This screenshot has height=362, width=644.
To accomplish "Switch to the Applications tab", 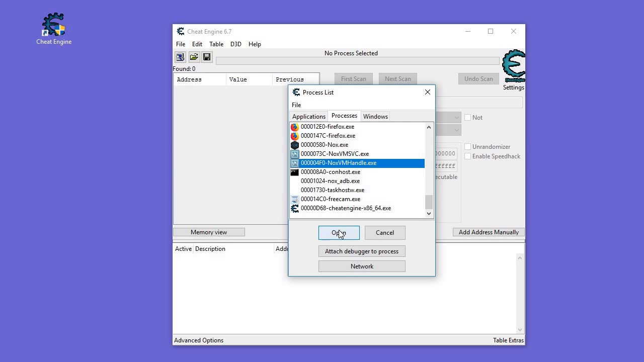I will point(309,117).
